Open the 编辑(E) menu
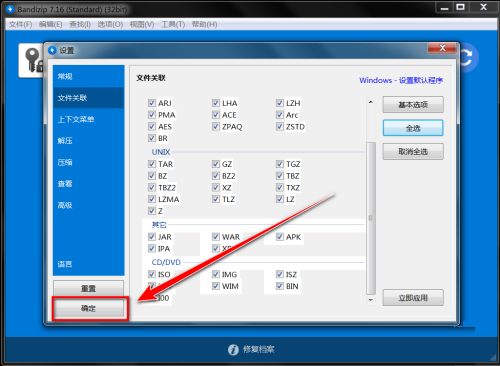Screen dimensions: 500x366 [50, 24]
